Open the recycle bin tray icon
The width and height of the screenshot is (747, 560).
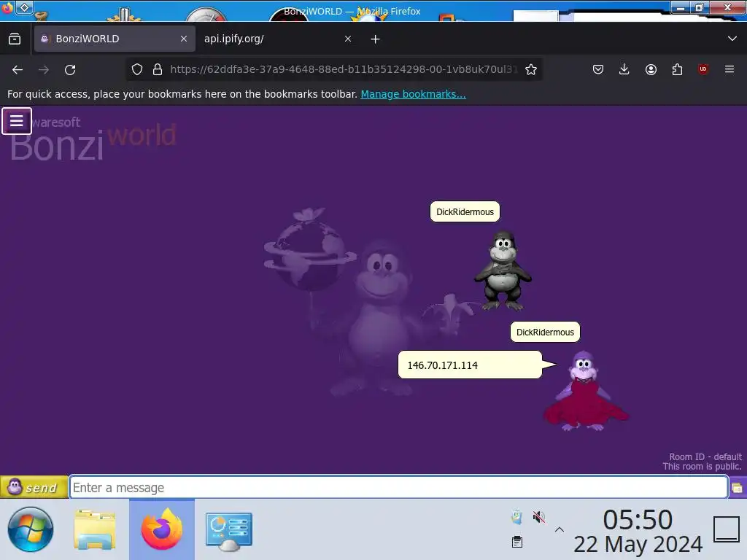click(x=517, y=517)
